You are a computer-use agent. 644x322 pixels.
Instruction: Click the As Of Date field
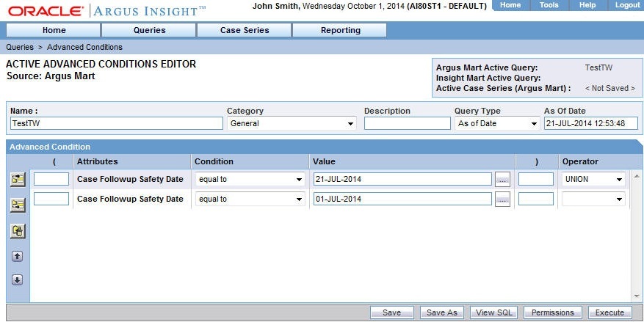[x=591, y=123]
